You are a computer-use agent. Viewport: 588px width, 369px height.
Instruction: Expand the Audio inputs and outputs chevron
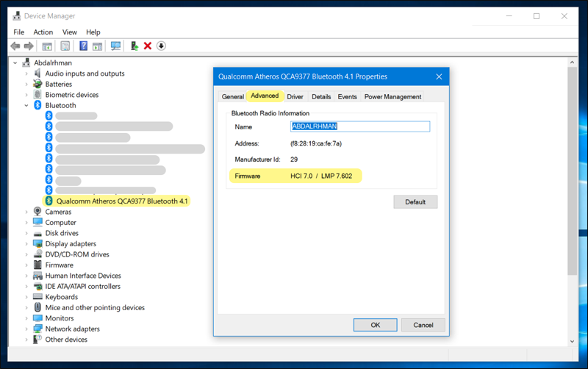(x=26, y=74)
